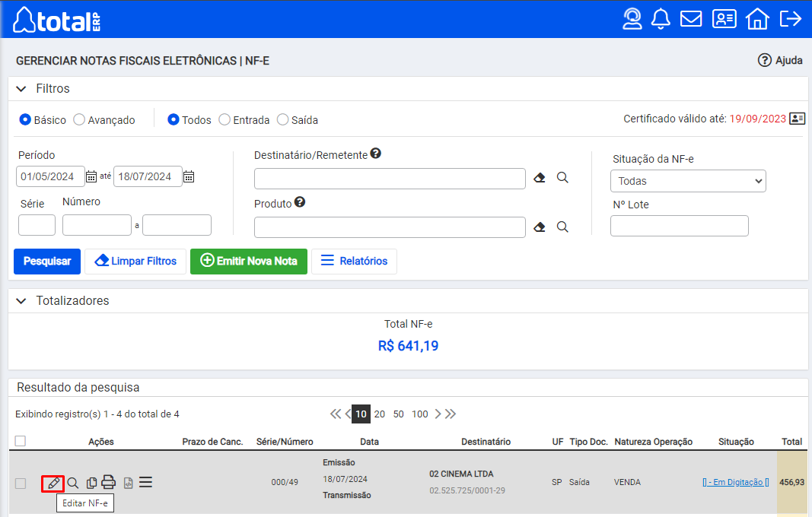Click the Natureza Operação column header
This screenshot has width=812, height=517.
pos(654,442)
